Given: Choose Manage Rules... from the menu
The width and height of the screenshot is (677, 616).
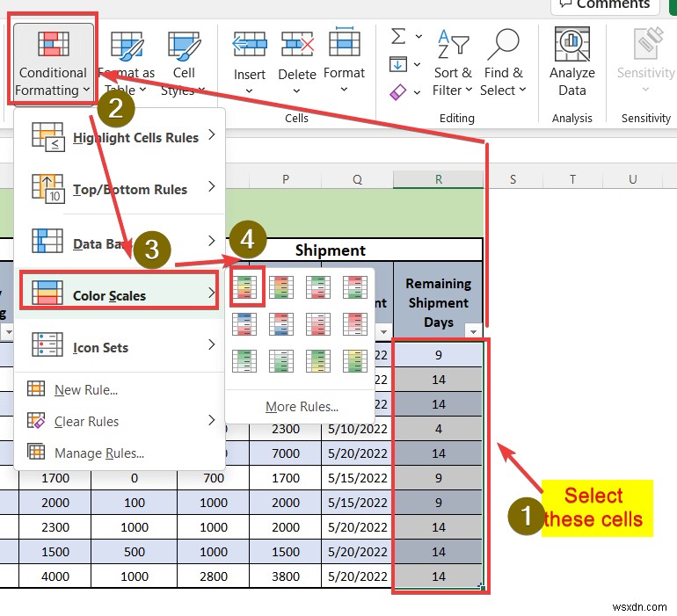Looking at the screenshot, I should pos(99,453).
